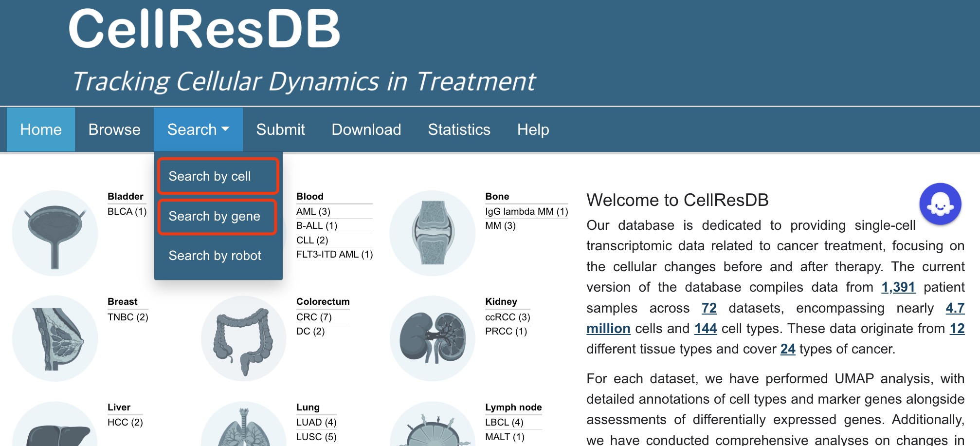Open the Help page
Viewport: 980px width, 446px height.
(x=533, y=130)
